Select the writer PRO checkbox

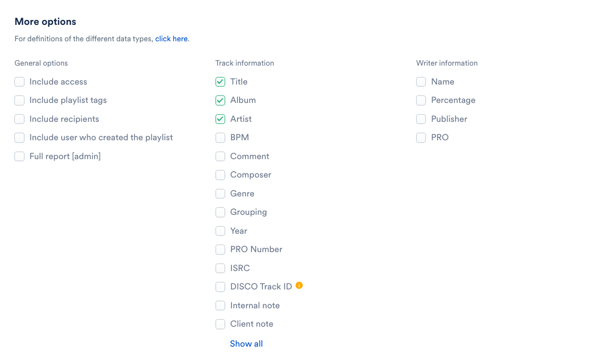click(421, 138)
